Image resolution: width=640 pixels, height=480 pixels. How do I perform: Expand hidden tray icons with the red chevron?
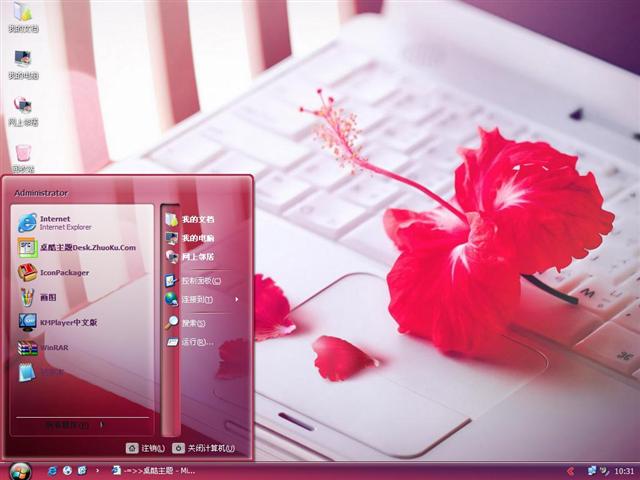pos(571,471)
